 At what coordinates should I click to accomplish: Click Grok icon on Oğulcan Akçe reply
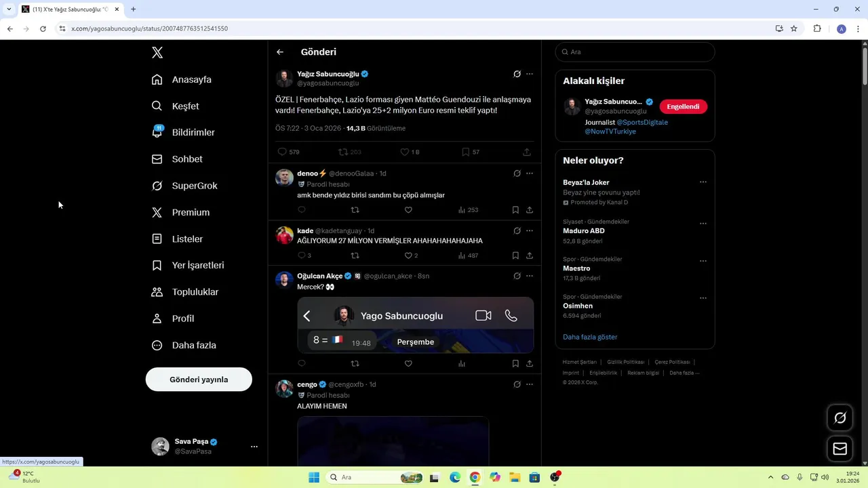point(517,276)
